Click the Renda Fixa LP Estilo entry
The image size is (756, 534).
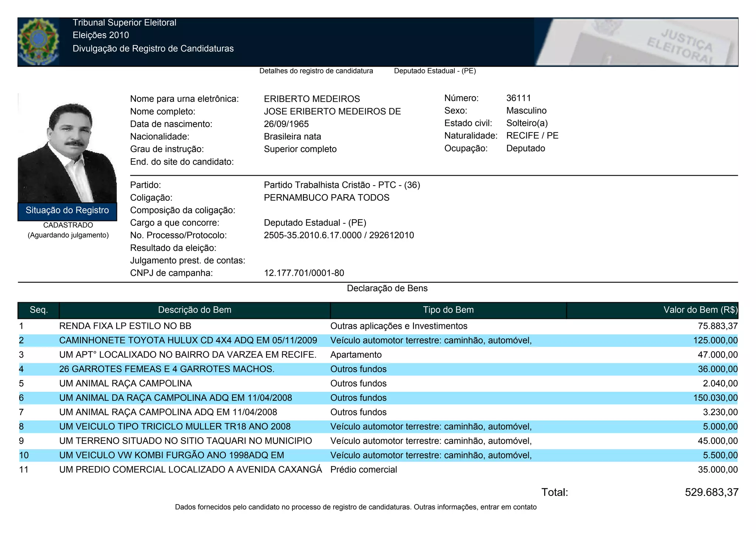pos(125,326)
